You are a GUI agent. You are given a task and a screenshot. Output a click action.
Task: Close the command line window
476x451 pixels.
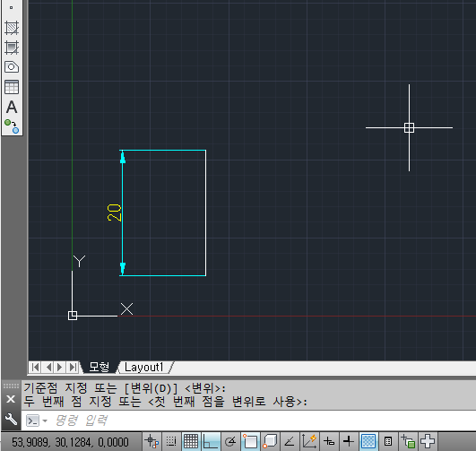(11, 399)
